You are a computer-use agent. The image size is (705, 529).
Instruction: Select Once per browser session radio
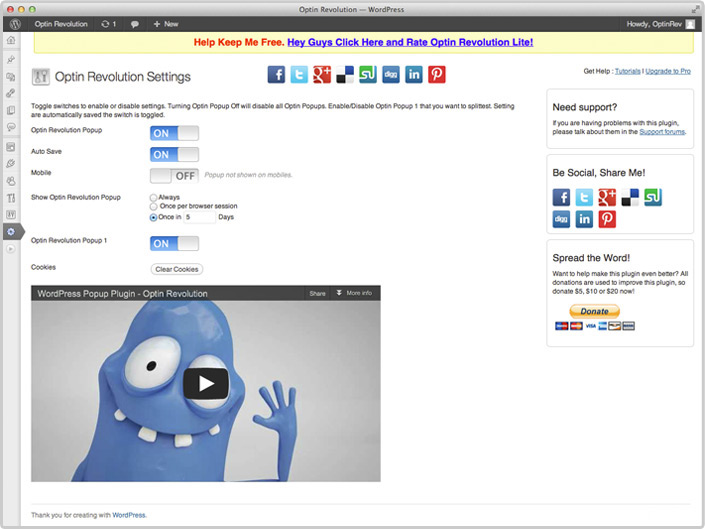pyautogui.click(x=153, y=206)
